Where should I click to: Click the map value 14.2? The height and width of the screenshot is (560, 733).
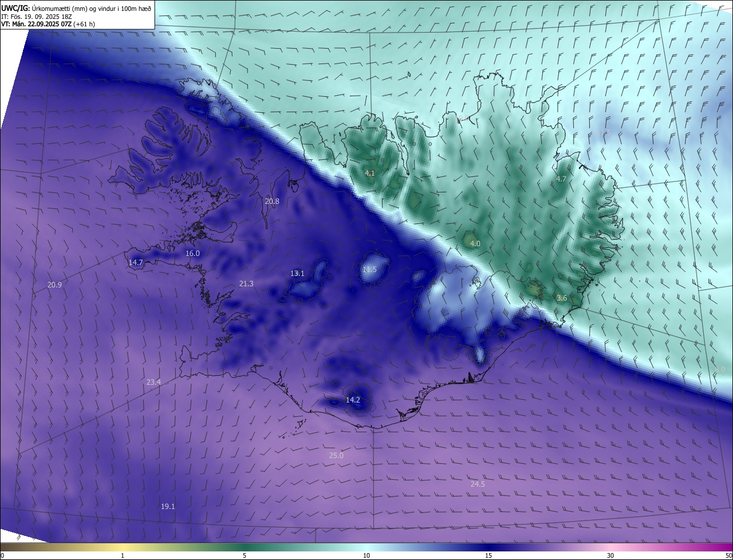(x=353, y=400)
